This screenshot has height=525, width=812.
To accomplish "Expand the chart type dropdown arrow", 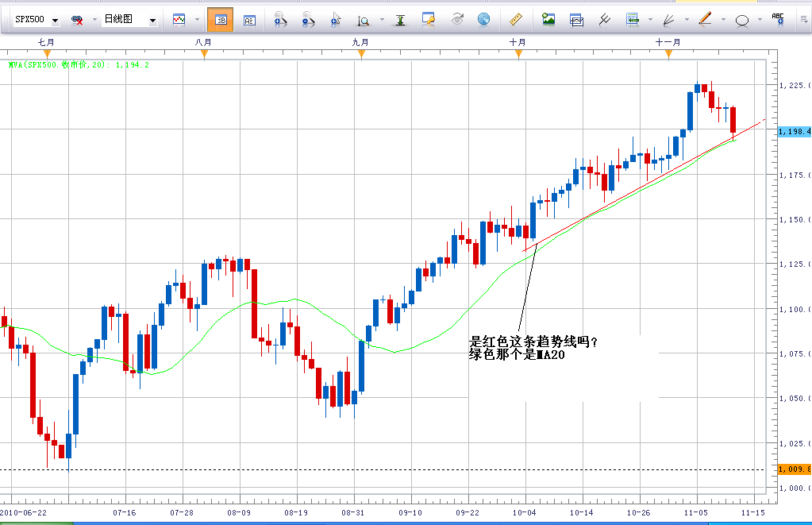I will tap(197, 20).
